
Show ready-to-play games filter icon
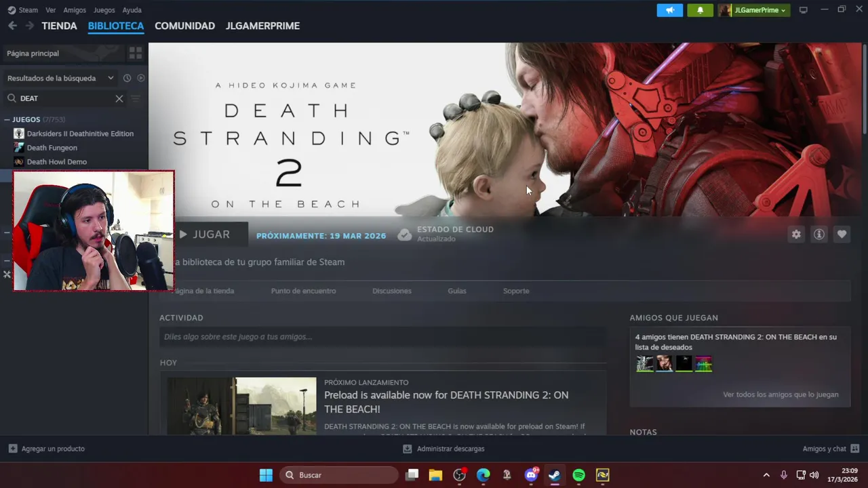click(141, 78)
